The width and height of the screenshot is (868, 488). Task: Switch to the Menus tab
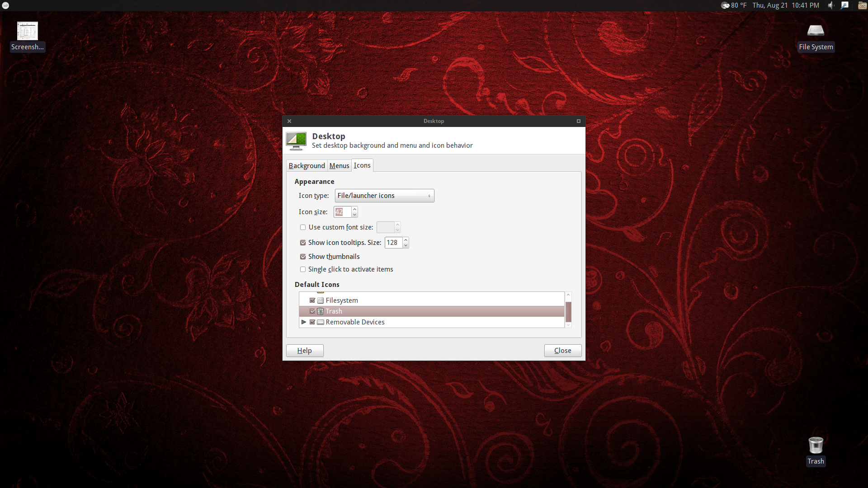[339, 166]
